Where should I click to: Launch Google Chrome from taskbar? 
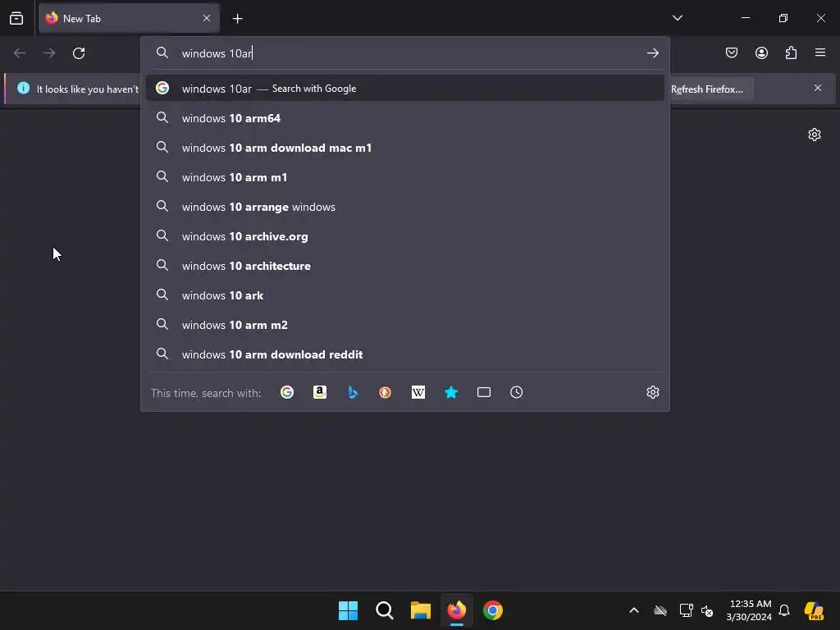[493, 610]
